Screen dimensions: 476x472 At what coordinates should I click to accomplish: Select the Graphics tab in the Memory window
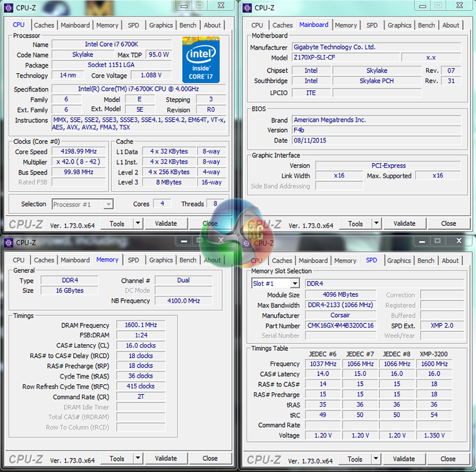pyautogui.click(x=161, y=260)
